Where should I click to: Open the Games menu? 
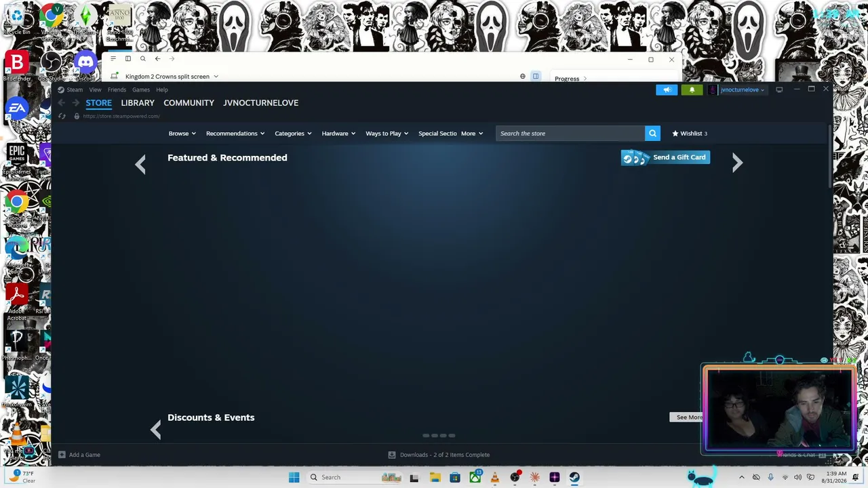[x=141, y=89]
